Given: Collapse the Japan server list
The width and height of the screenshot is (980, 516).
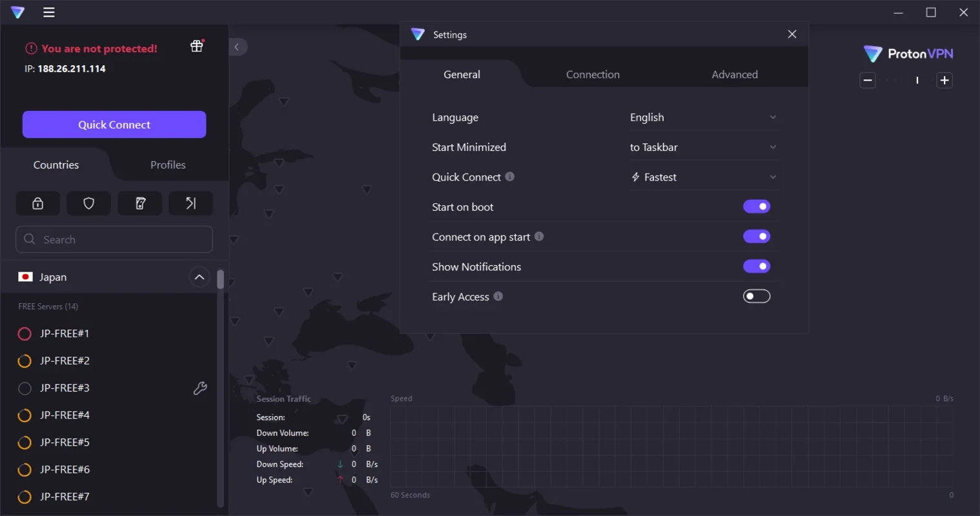Looking at the screenshot, I should click(x=199, y=277).
